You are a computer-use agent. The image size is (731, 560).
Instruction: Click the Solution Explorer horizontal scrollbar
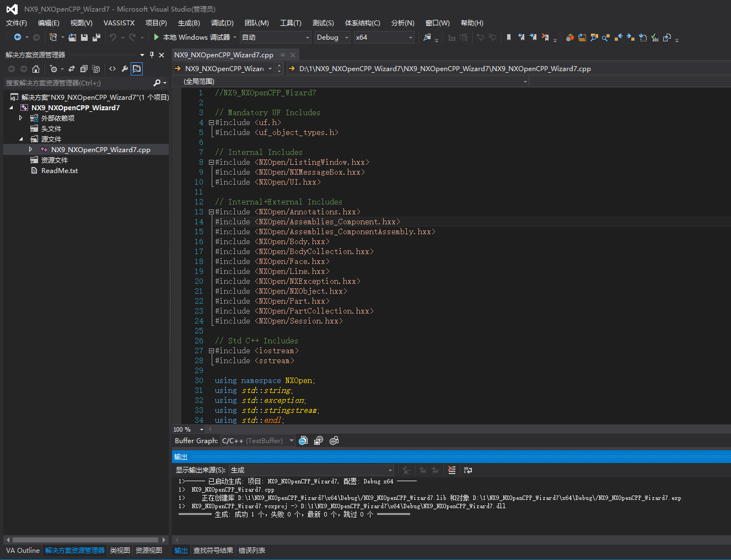click(85, 540)
